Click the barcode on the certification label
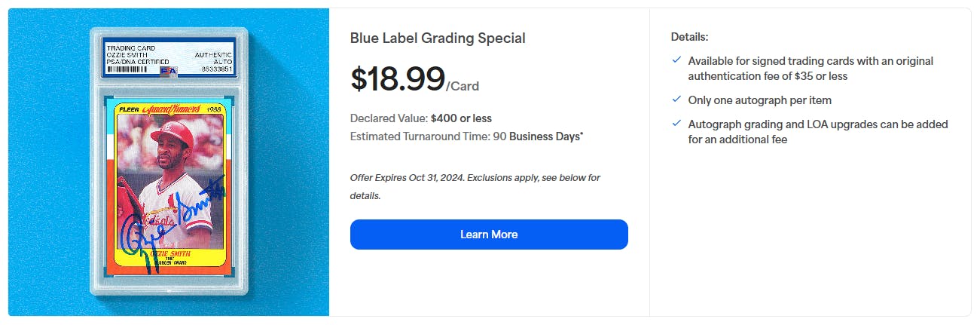This screenshot has width=980, height=325. point(131,68)
